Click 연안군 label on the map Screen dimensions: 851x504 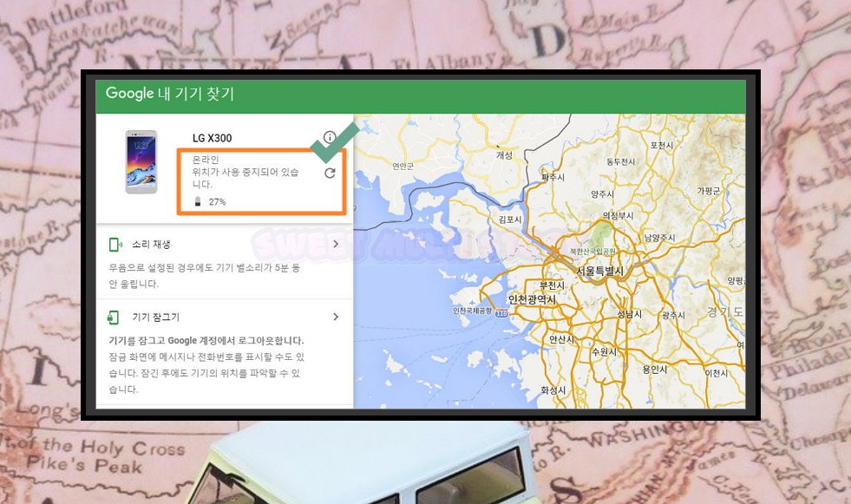pos(403,167)
